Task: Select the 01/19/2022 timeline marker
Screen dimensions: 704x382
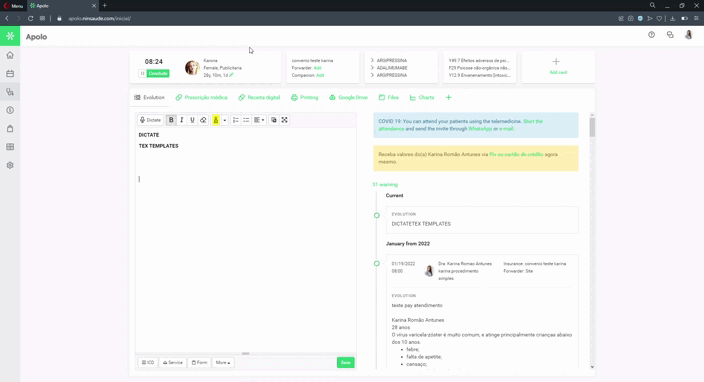Action: pyautogui.click(x=377, y=263)
